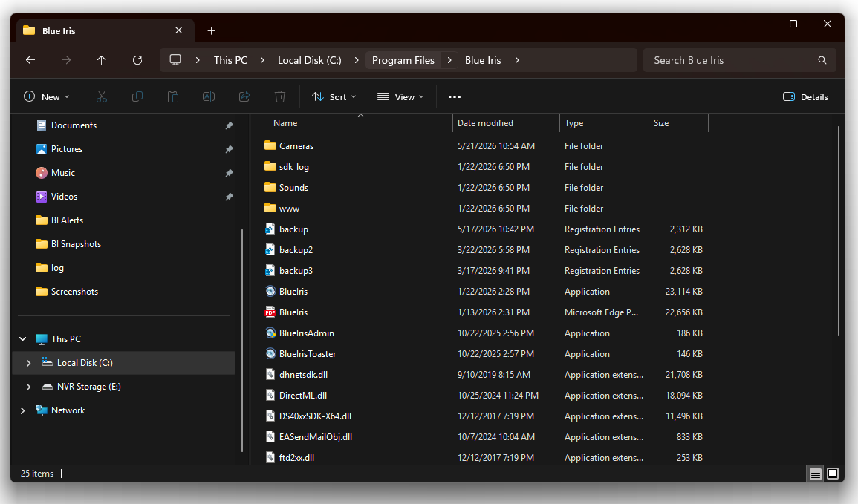Screen dimensions: 858x504
Task: Select the BlueIris application icon
Action: 270,292
